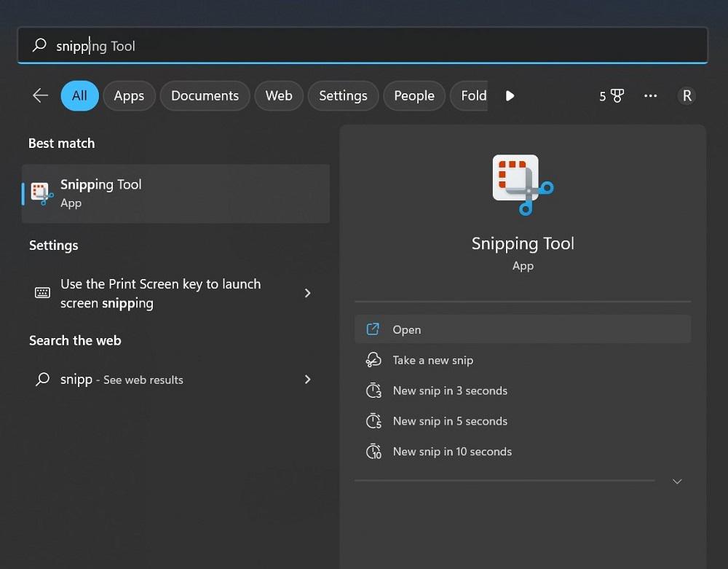
Task: Expand the Print Screen setting chevron
Action: [307, 293]
